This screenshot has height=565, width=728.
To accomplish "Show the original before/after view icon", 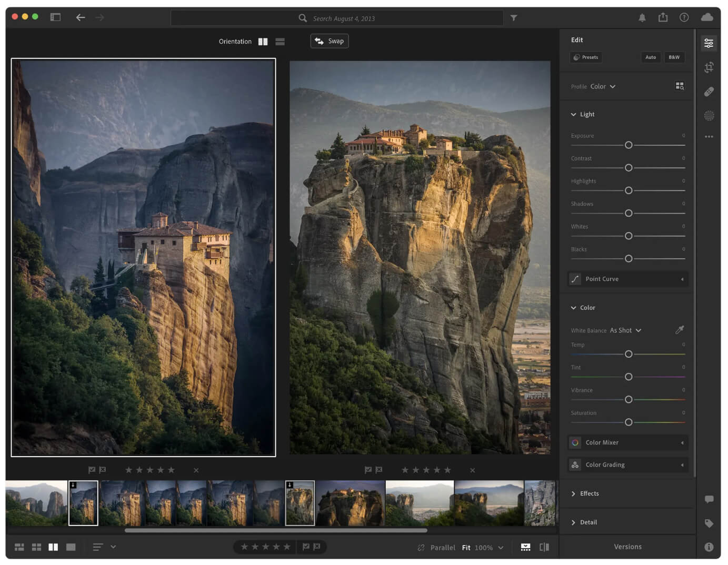I will point(544,547).
